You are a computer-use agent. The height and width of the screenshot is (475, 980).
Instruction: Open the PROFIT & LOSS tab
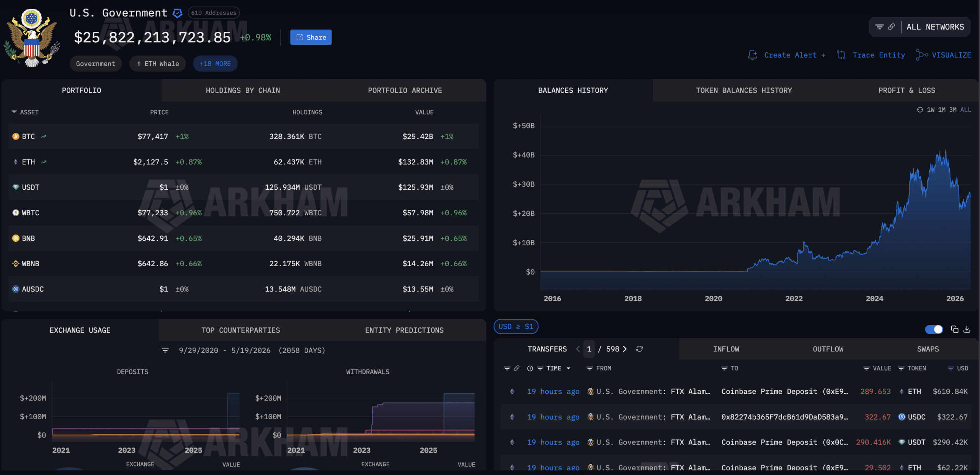pyautogui.click(x=906, y=90)
